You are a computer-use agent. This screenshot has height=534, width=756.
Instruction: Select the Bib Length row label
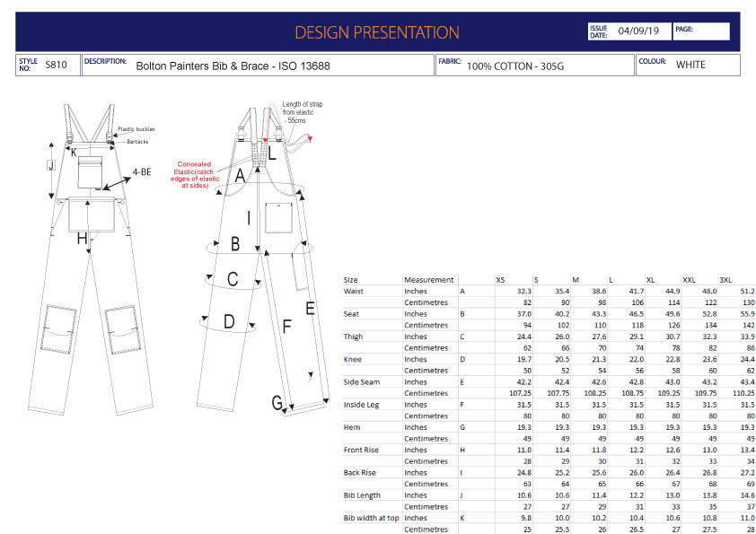362,495
